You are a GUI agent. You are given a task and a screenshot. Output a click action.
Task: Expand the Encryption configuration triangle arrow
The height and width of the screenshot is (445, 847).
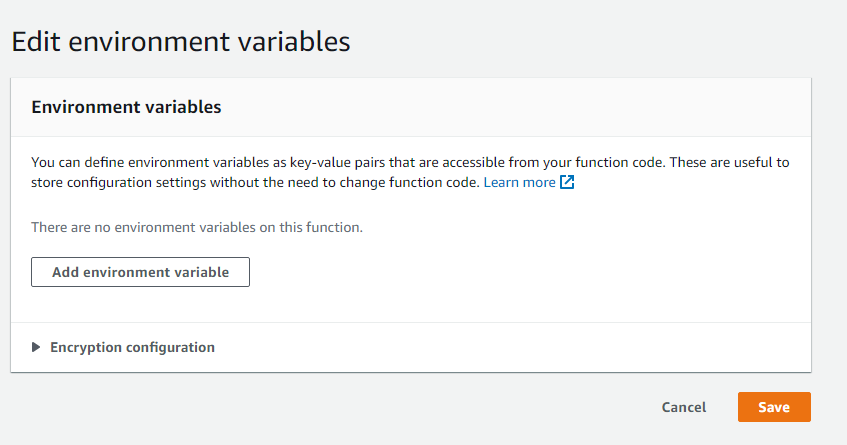coord(36,347)
